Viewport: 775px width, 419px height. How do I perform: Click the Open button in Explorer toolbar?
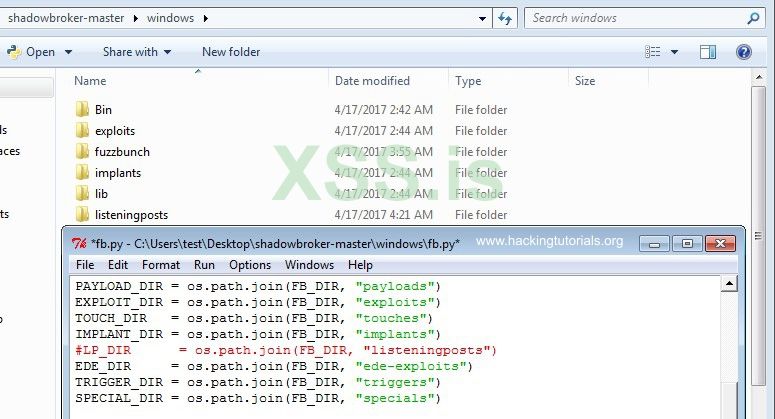[x=41, y=52]
